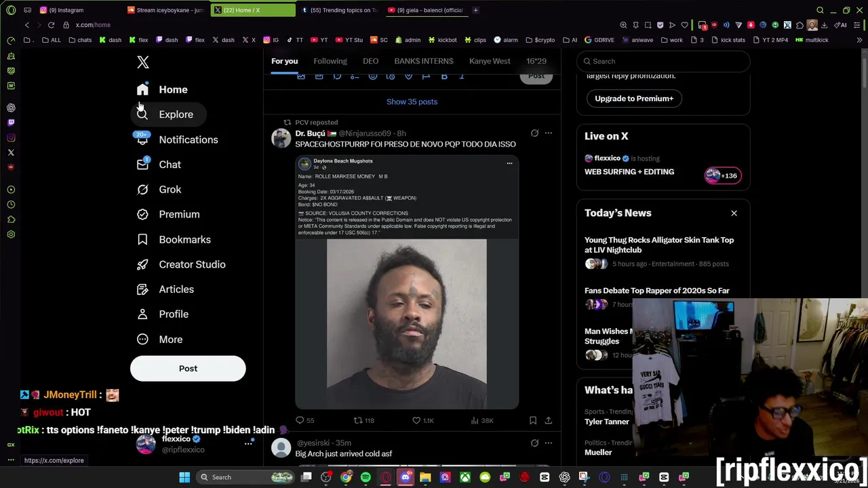Switch to the Following tab
This screenshot has width=868, height=488.
tap(330, 61)
